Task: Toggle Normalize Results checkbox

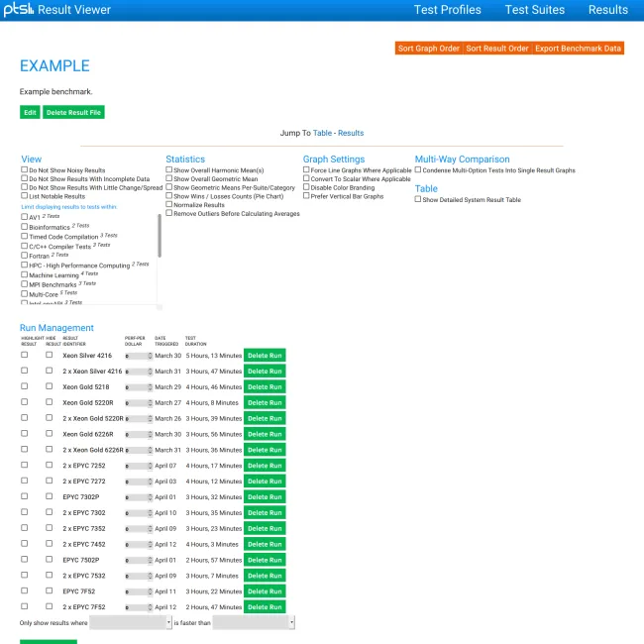Action: pyautogui.click(x=168, y=204)
